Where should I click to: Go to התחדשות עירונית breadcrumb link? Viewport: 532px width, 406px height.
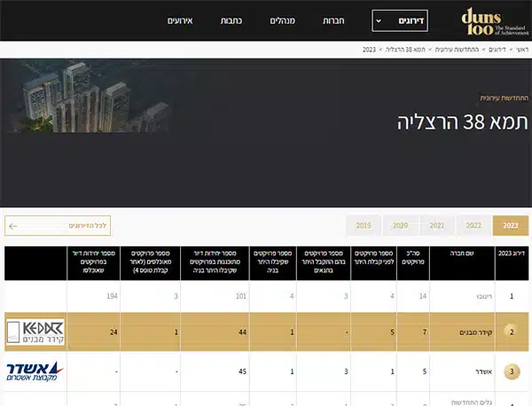click(x=457, y=50)
